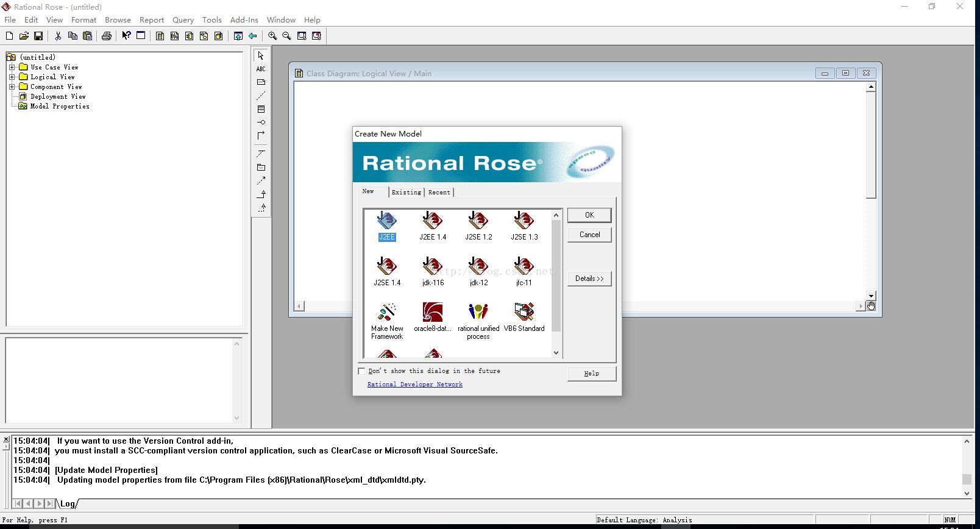Choose the rational unified process framework
Viewport: 980px width, 529px height.
(x=478, y=321)
